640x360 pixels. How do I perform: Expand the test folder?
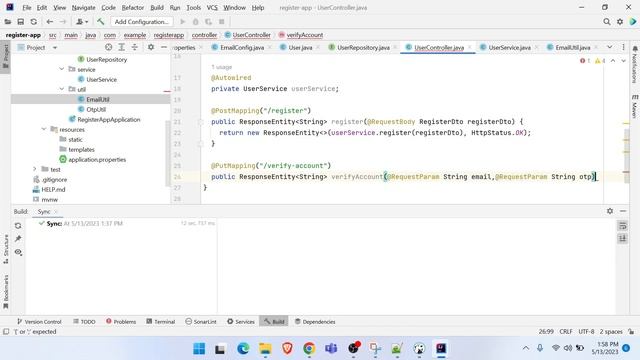[x=35, y=169]
